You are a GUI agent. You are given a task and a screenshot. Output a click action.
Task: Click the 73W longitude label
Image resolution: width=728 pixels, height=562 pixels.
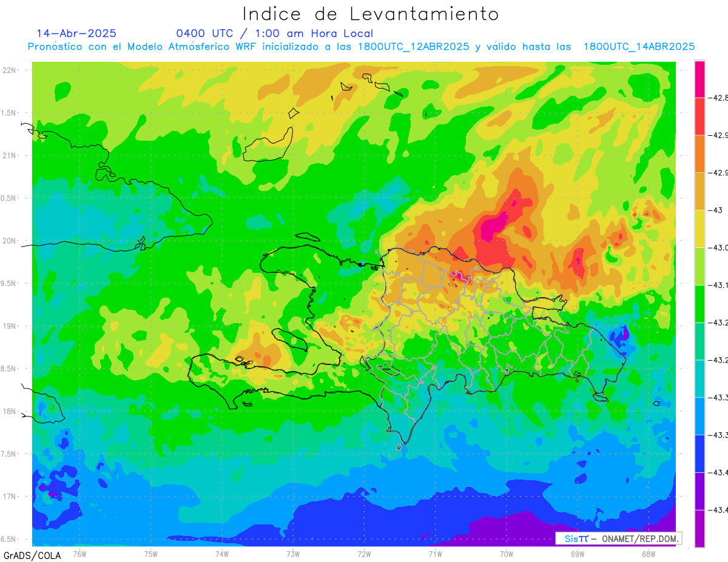pyautogui.click(x=293, y=554)
